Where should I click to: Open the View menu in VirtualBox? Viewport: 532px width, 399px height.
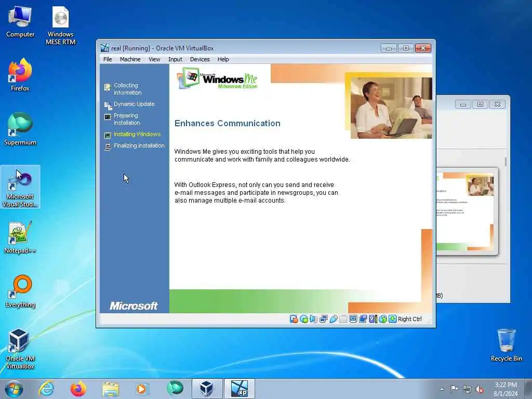[154, 59]
